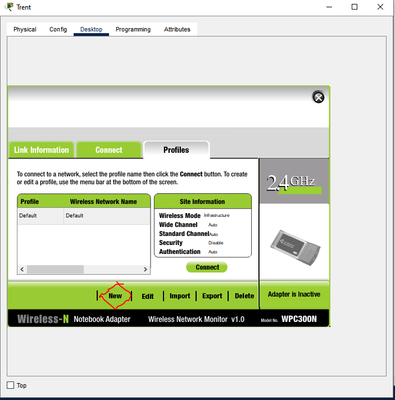Switch to the Physical tab
Viewport: 395px width, 400px height.
pyautogui.click(x=25, y=29)
